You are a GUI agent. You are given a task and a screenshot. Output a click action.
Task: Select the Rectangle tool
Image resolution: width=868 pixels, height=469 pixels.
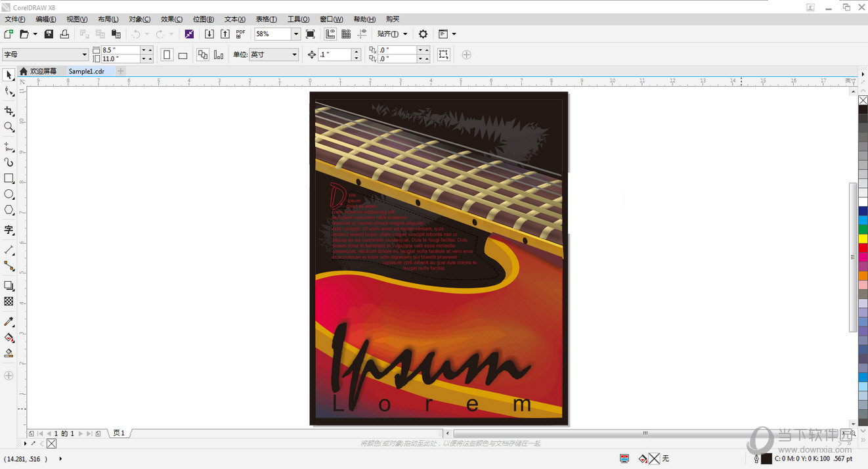(x=9, y=178)
